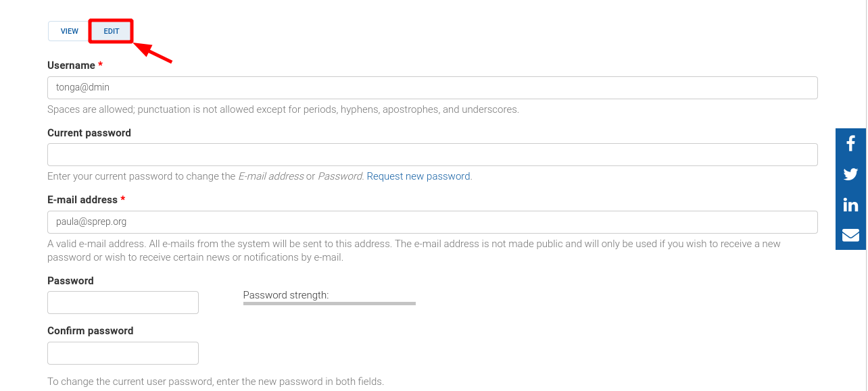Click the envelope email share icon
The image size is (868, 391).
pyautogui.click(x=850, y=235)
